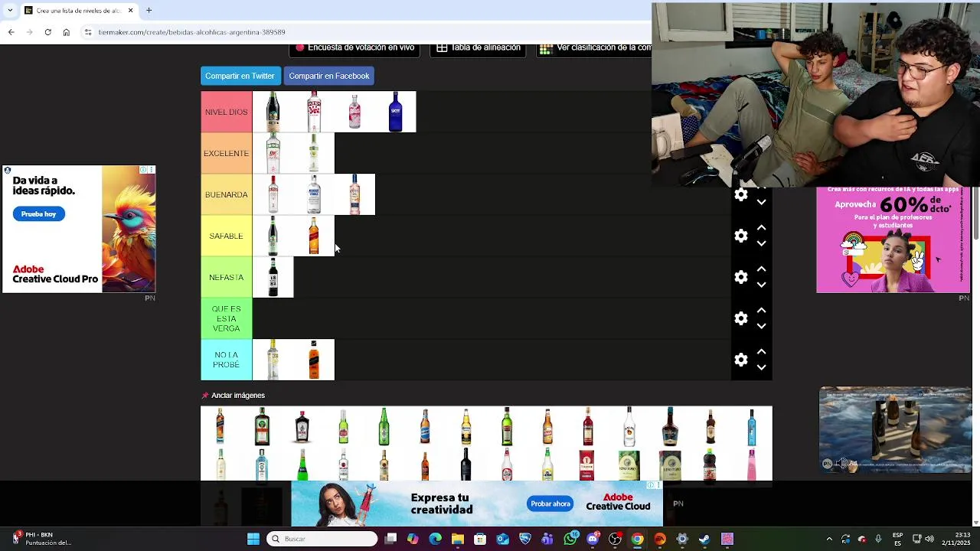Move NEFASTA row down with its arrow
Image resolution: width=980 pixels, height=551 pixels.
tap(761, 285)
